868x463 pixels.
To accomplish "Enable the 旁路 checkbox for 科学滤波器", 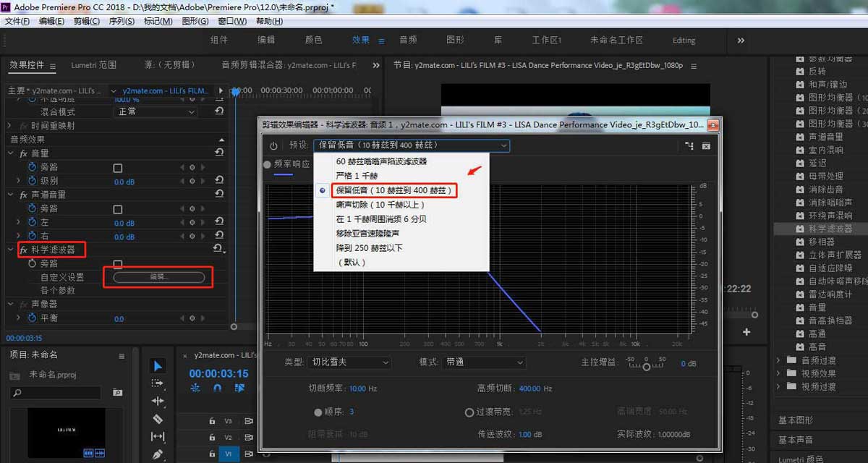I will tap(119, 266).
